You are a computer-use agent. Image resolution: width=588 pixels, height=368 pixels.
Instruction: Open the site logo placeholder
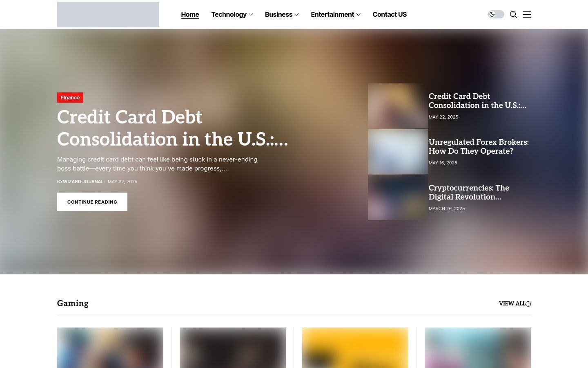click(108, 14)
